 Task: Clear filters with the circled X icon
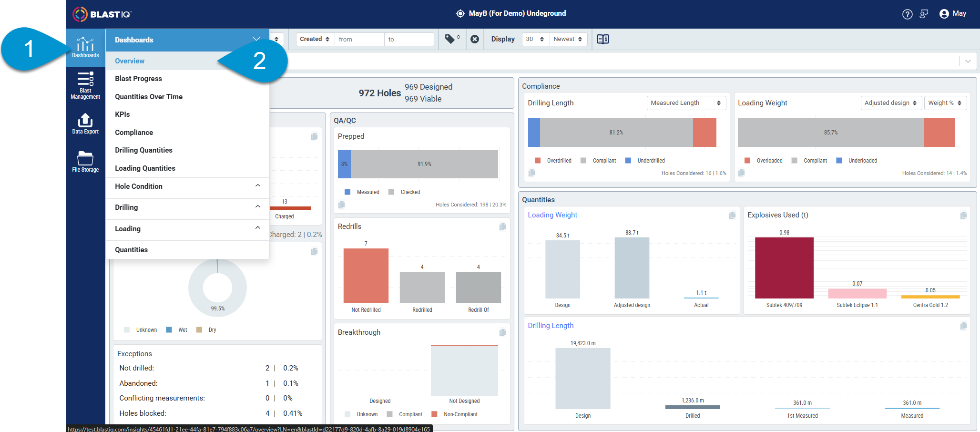tap(475, 39)
